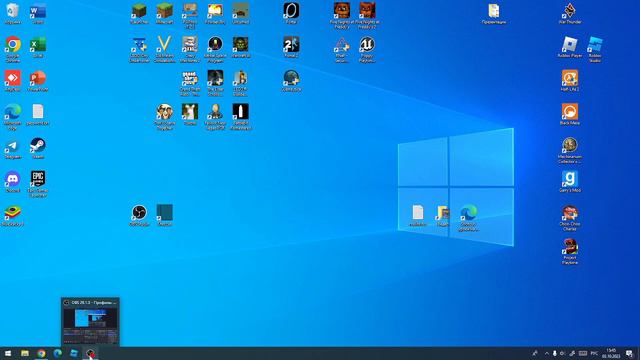This screenshot has width=640, height=360.
Task: Select the BlueStacks desktop shortcut
Action: (13, 215)
